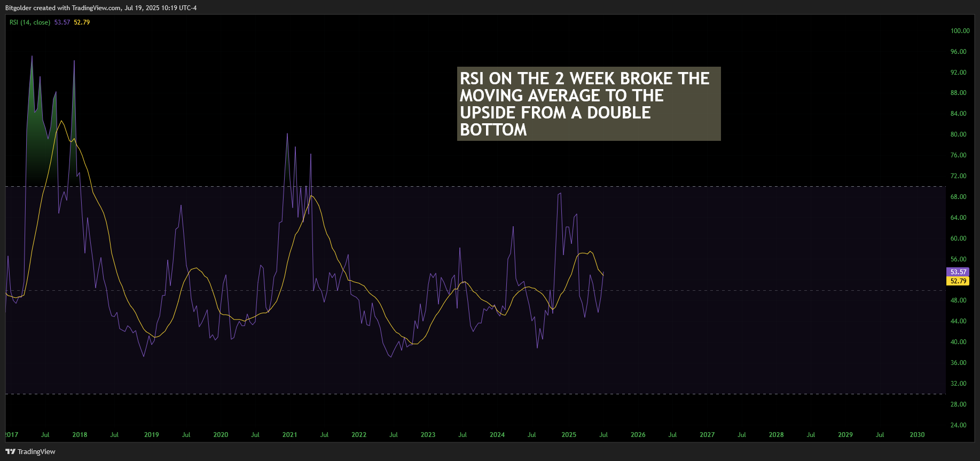The height and width of the screenshot is (461, 980).
Task: Click the 96.00 level on price axis
Action: coord(958,52)
